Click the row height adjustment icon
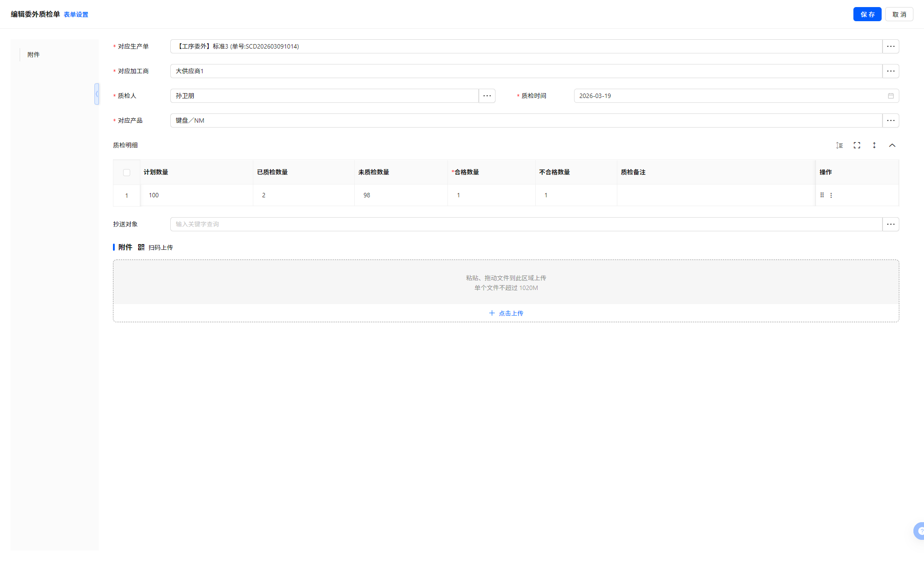The image size is (924, 561). (x=839, y=145)
